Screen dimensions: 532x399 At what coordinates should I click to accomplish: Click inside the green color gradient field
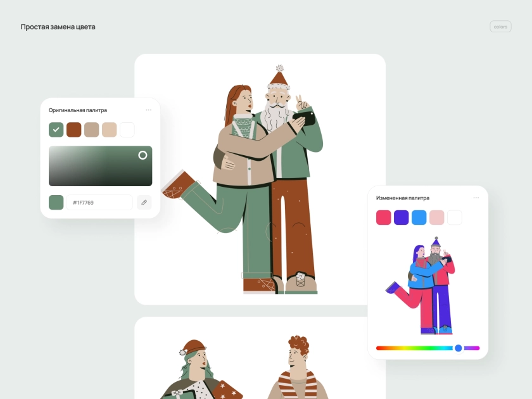101,166
